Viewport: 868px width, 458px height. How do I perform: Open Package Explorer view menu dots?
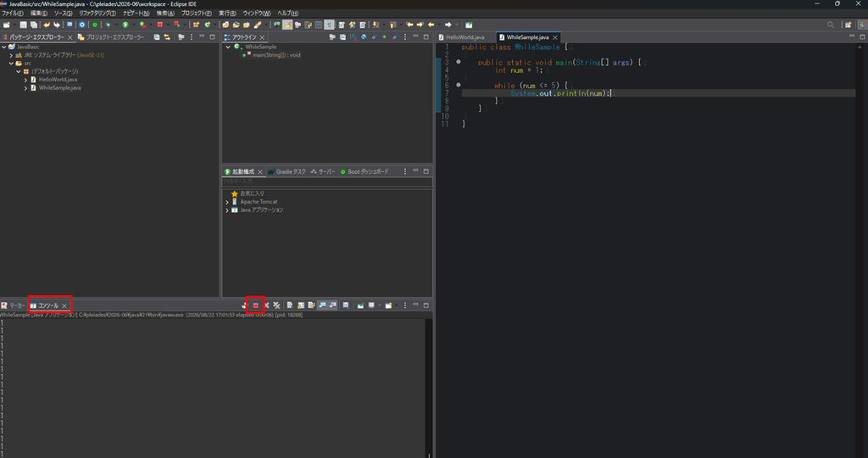pos(192,37)
